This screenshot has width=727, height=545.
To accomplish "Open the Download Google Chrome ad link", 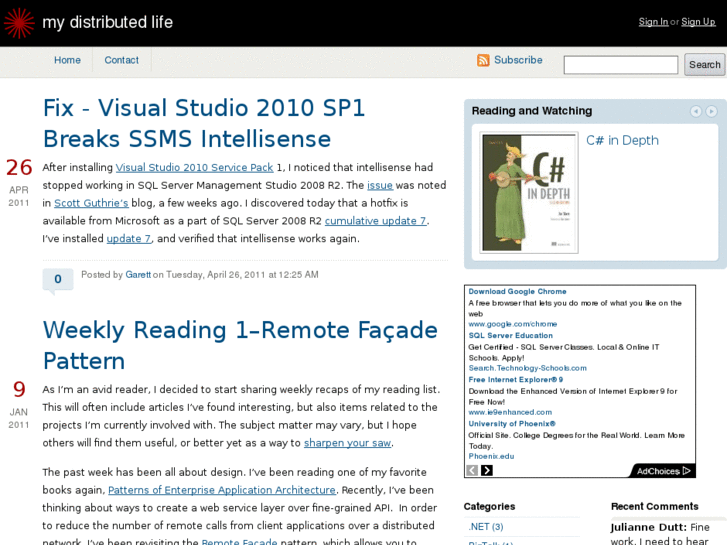I will click(x=517, y=291).
